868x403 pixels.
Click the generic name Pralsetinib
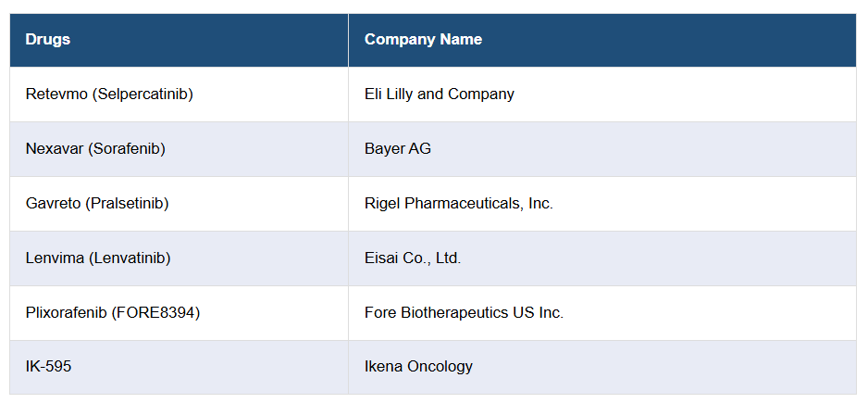[127, 204]
